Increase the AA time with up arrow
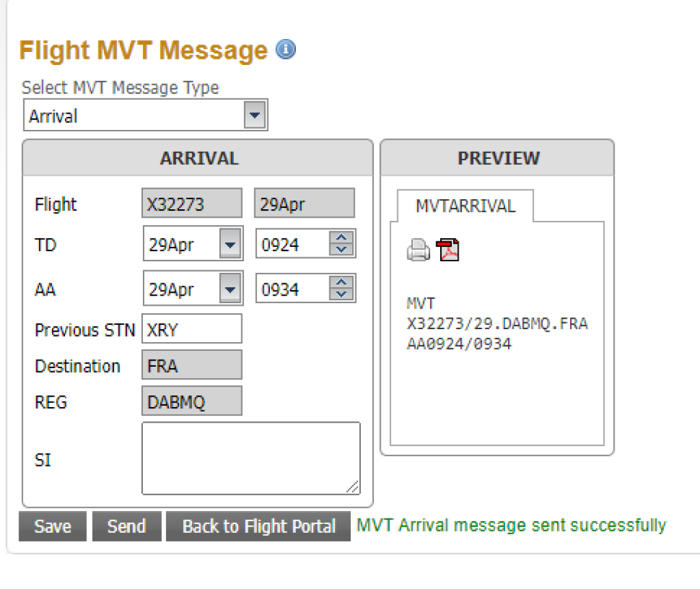The image size is (700, 589). tap(342, 283)
